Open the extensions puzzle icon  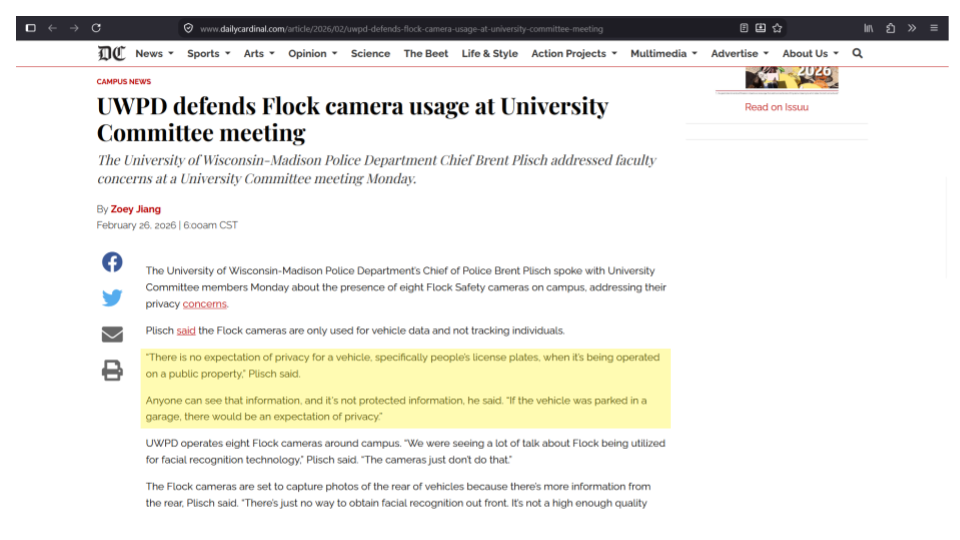(x=890, y=28)
